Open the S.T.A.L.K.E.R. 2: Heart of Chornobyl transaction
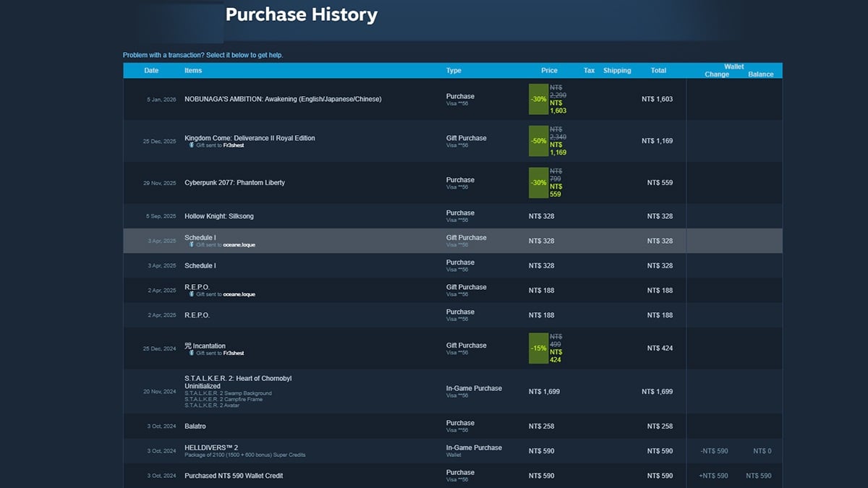868x488 pixels. coord(238,379)
